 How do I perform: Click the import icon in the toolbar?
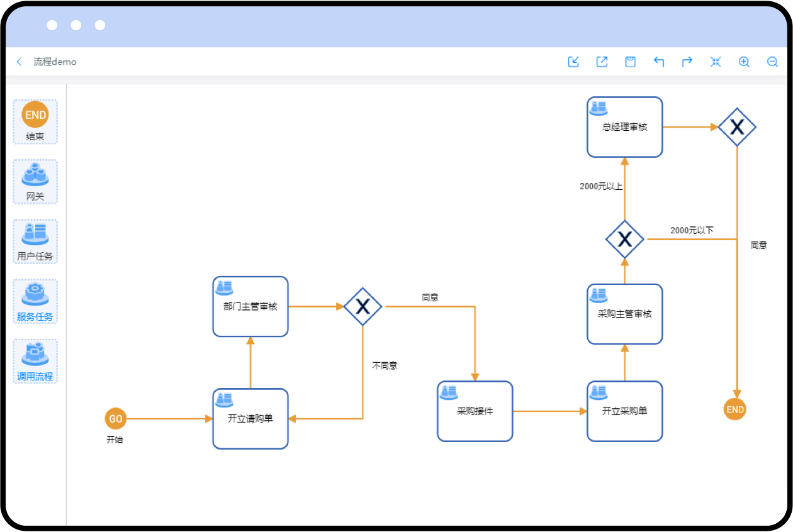(573, 62)
